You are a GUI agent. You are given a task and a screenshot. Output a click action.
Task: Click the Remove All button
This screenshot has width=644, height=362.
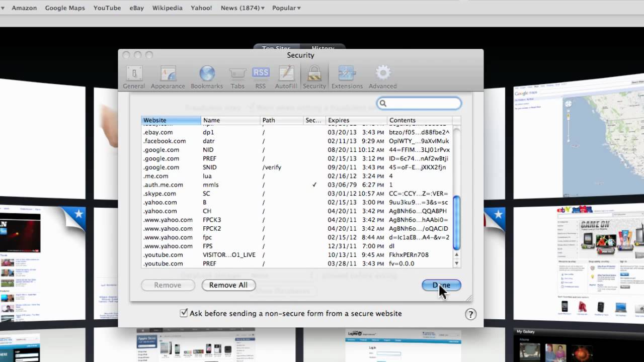(228, 285)
